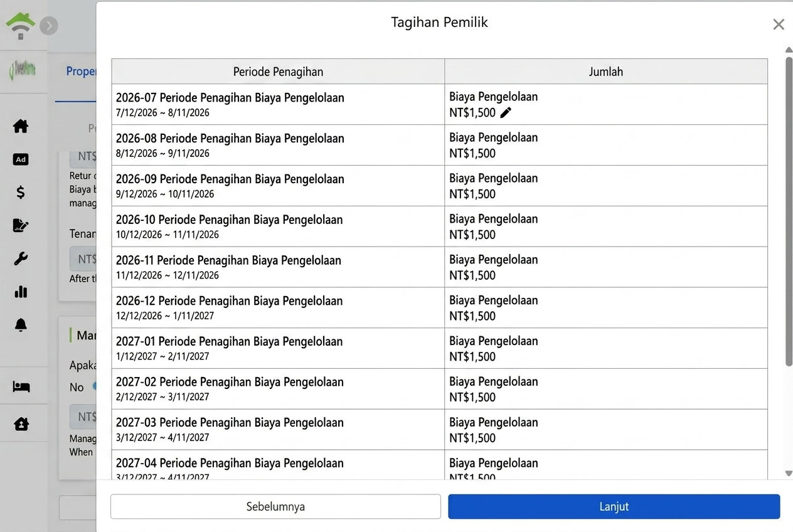793x532 pixels.
Task: Edit the 2026-07 NT$1,500 amount pencil icon
Action: (506, 113)
